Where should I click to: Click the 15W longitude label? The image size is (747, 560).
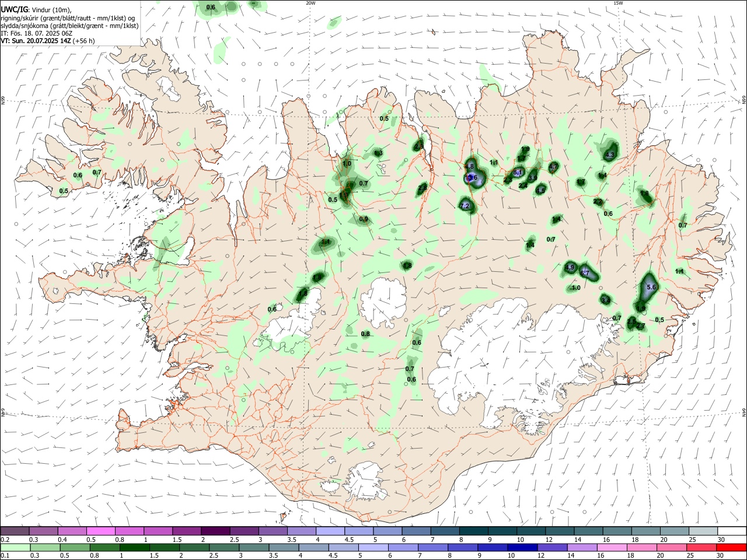coord(618,3)
